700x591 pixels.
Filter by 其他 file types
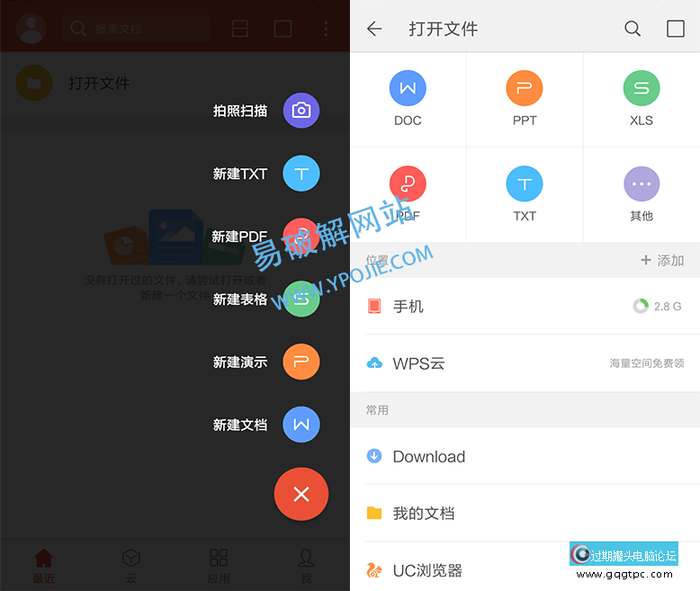point(642,194)
